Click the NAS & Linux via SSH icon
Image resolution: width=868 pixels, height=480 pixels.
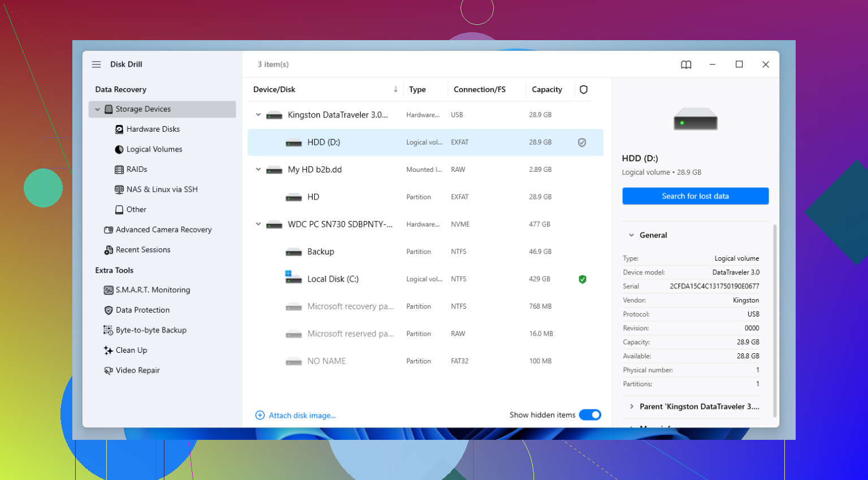(x=119, y=189)
